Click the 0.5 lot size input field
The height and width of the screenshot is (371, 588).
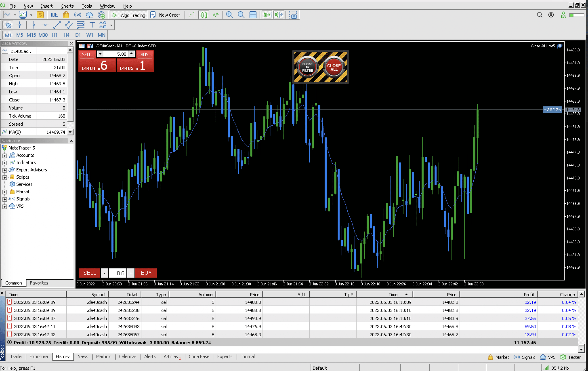[118, 273]
